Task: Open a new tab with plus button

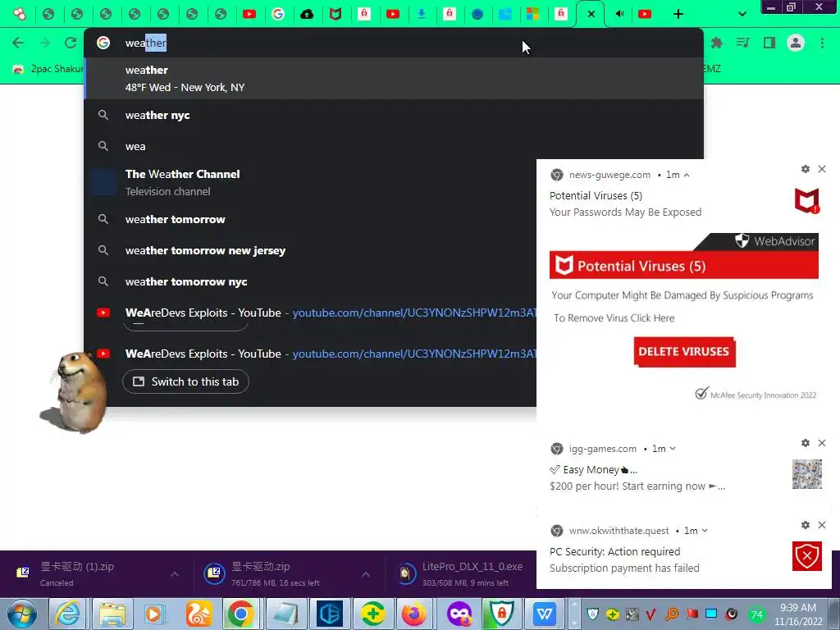Action: tap(678, 14)
